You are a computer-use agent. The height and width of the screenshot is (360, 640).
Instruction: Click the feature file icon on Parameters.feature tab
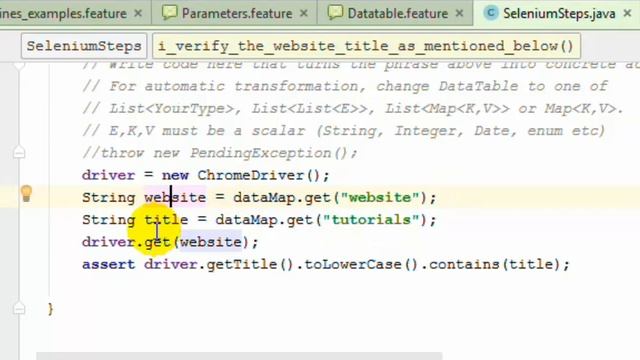(169, 13)
